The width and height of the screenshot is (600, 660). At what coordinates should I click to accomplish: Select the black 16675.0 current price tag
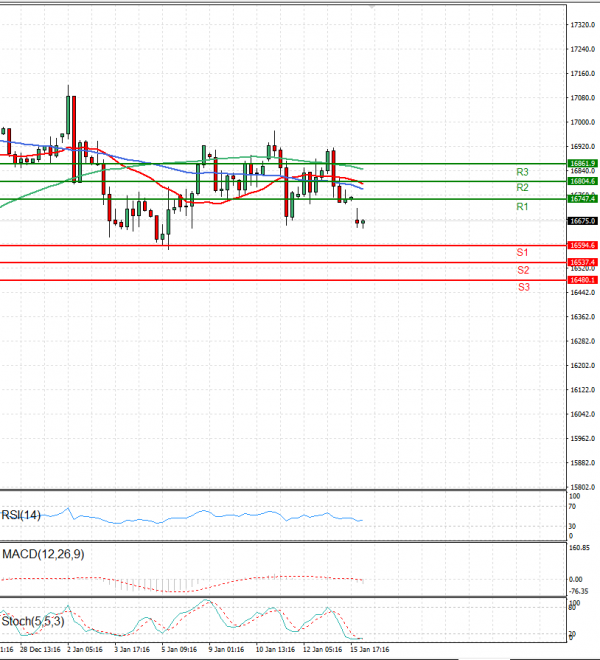(x=583, y=221)
